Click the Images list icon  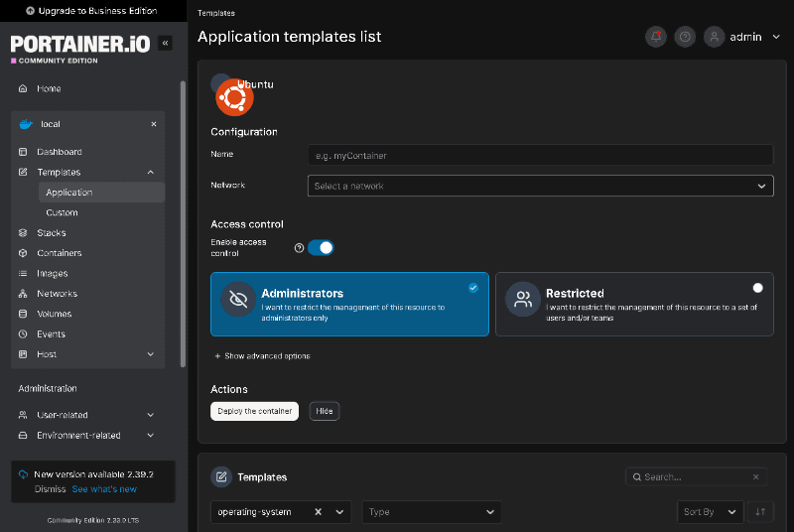click(x=23, y=273)
